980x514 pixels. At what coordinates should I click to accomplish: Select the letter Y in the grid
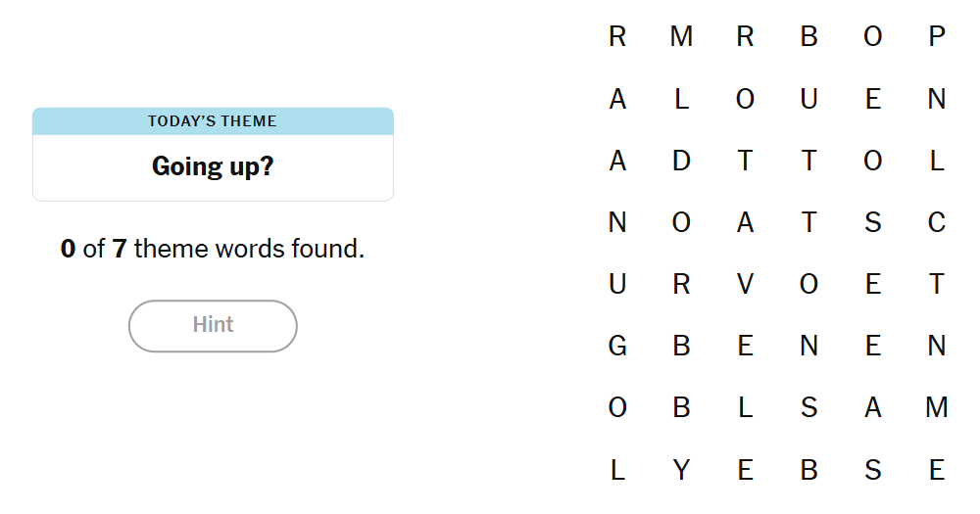pyautogui.click(x=681, y=471)
